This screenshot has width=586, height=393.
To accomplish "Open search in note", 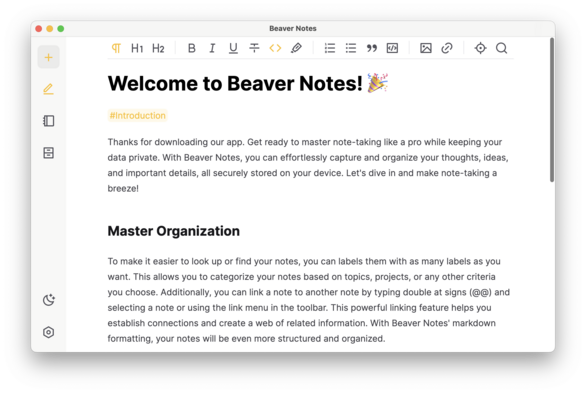I will pos(502,48).
